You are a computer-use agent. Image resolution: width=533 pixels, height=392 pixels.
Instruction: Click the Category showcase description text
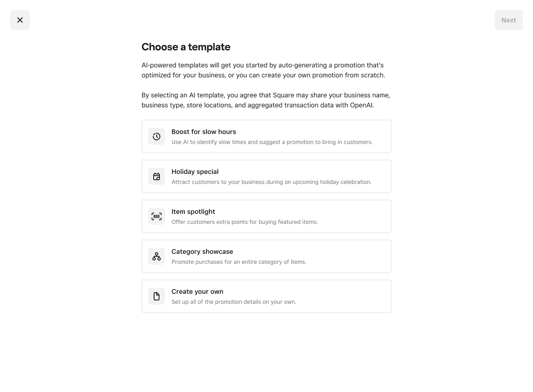click(x=239, y=262)
